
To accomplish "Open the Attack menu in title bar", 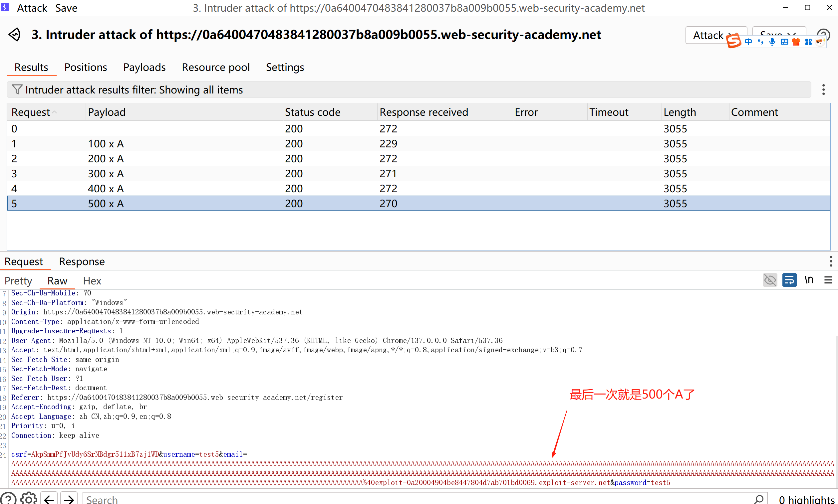I will pyautogui.click(x=32, y=8).
